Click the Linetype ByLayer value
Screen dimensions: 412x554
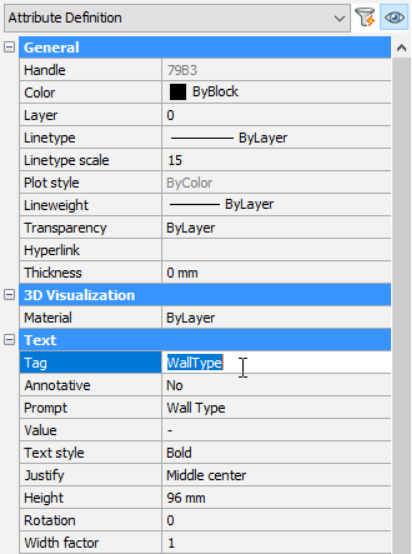coord(276,138)
